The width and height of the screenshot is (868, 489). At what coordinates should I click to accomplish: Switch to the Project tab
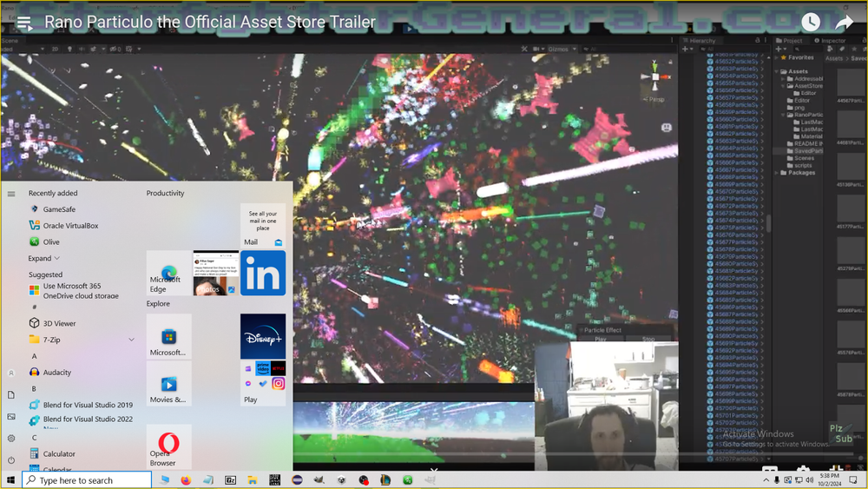coord(789,41)
